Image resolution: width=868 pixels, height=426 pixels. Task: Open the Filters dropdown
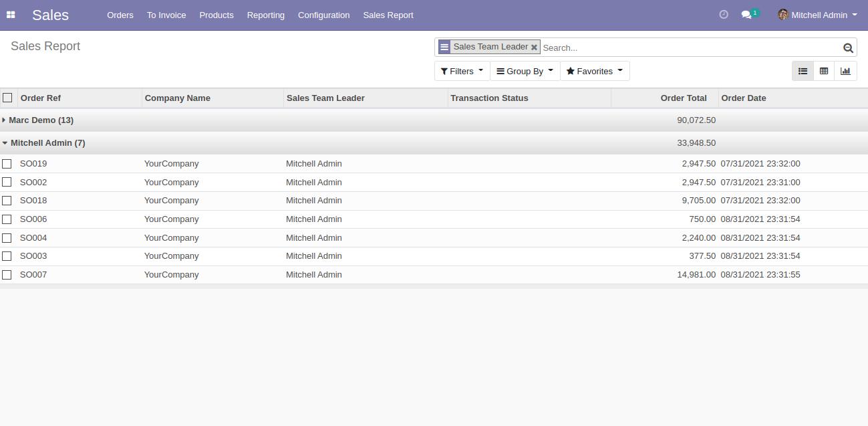click(x=462, y=71)
